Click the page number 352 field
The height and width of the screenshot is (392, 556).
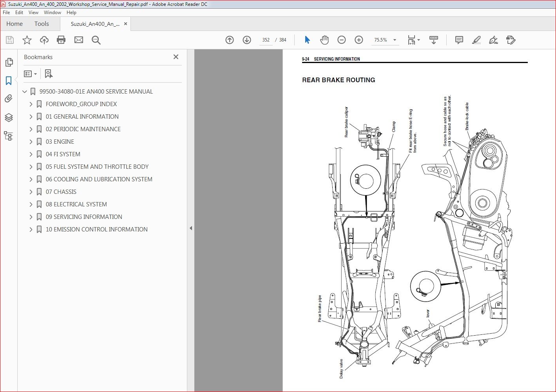[x=266, y=40]
